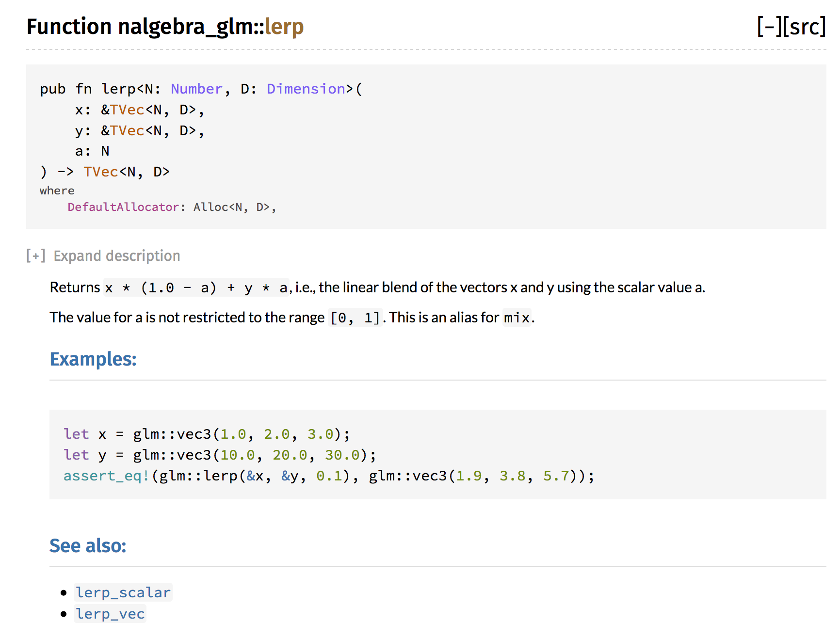Open DefaultAllocator in the where clause
Viewport: 840px width, 638px height.
coord(123,207)
